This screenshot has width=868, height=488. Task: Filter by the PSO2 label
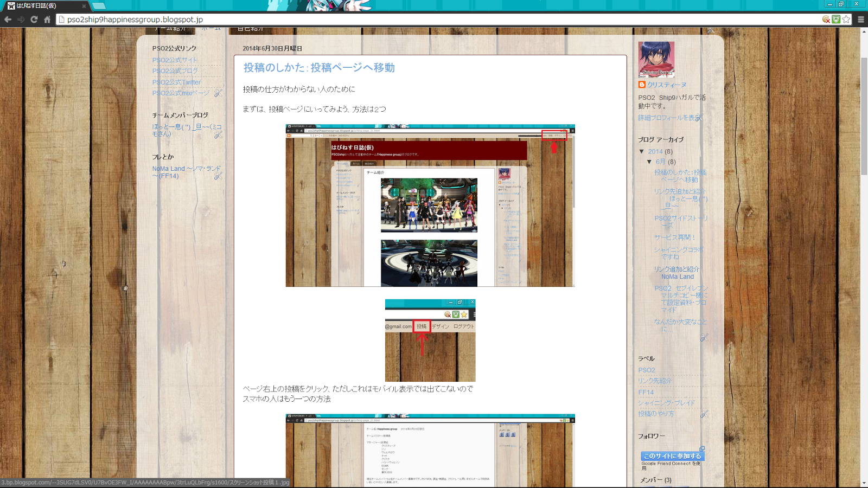tap(647, 370)
